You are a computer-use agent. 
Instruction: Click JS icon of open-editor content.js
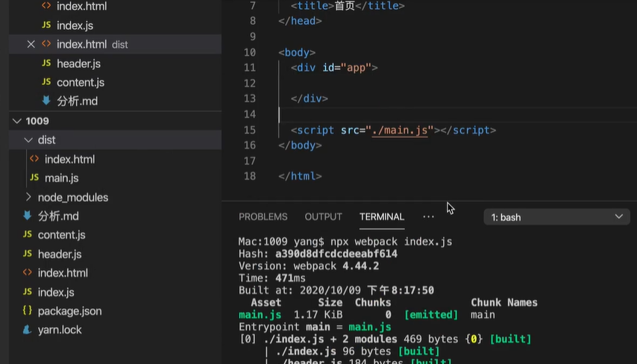click(x=46, y=82)
